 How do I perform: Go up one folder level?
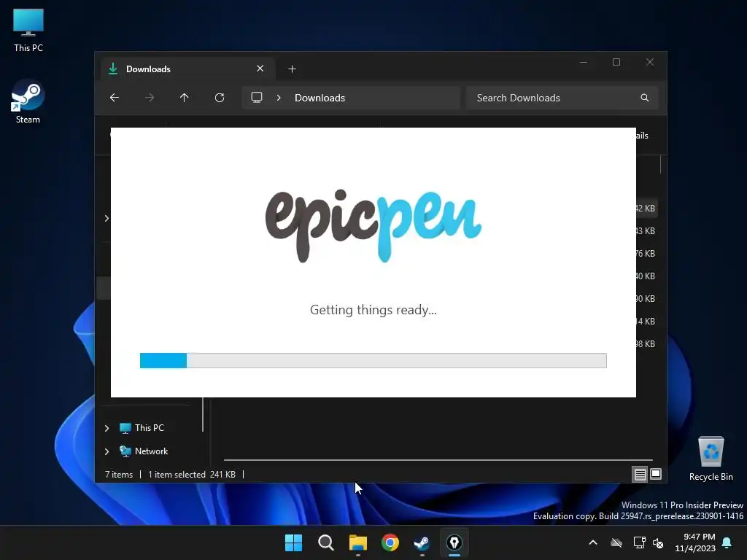coord(185,98)
